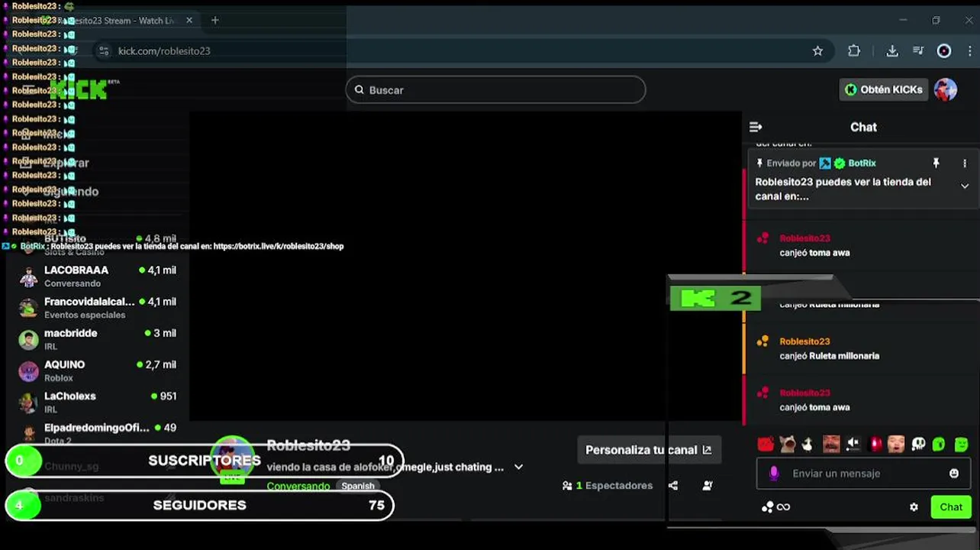980x550 pixels.
Task: Pick the green smiley blob emote
Action: pyautogui.click(x=962, y=444)
